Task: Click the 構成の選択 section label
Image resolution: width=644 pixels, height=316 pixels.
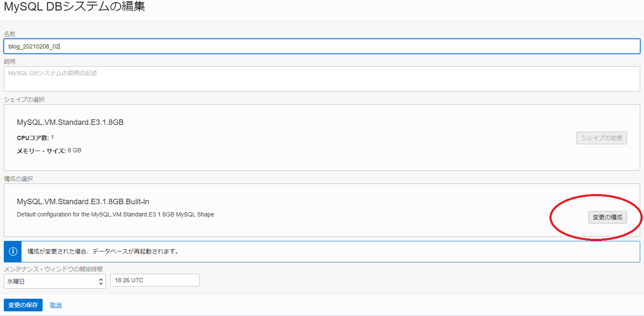Action: 18,179
